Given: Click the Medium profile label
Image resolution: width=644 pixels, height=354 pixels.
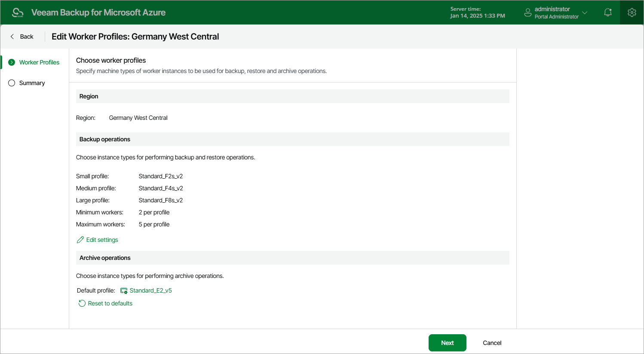Looking at the screenshot, I should coord(96,188).
